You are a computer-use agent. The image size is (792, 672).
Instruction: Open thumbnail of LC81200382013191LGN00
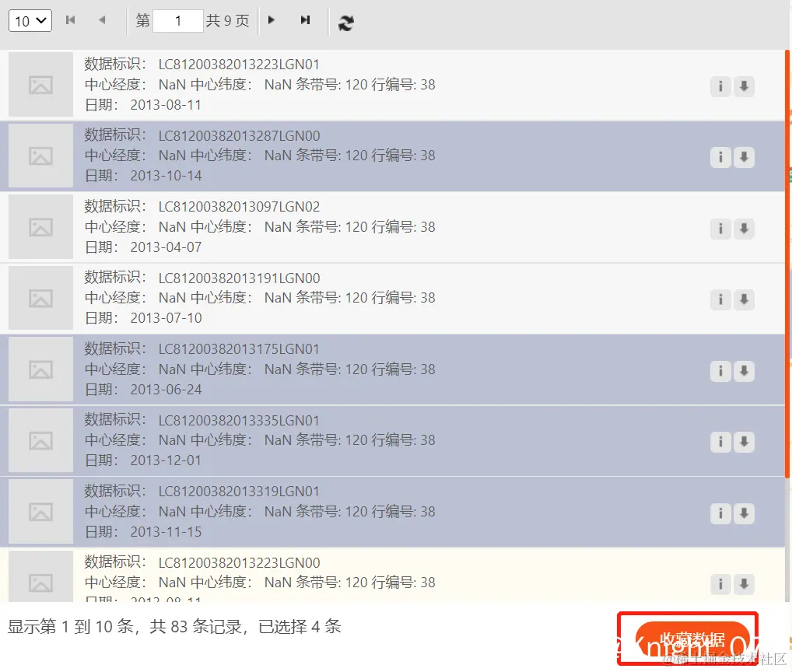pos(41,298)
